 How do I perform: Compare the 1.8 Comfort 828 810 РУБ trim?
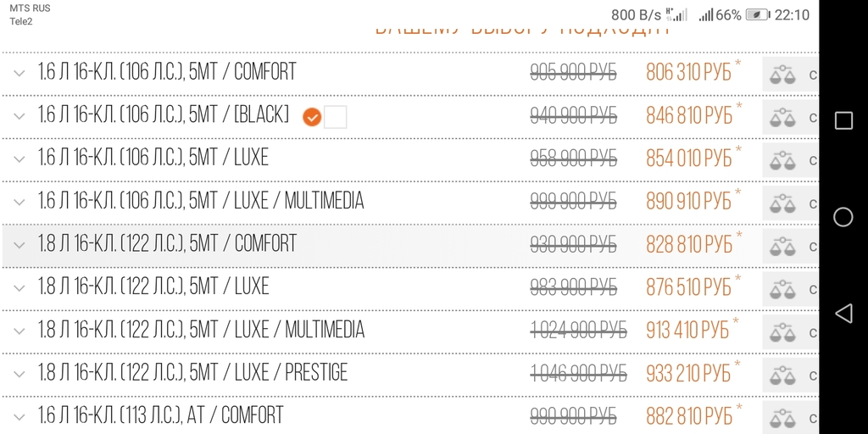[782, 245]
